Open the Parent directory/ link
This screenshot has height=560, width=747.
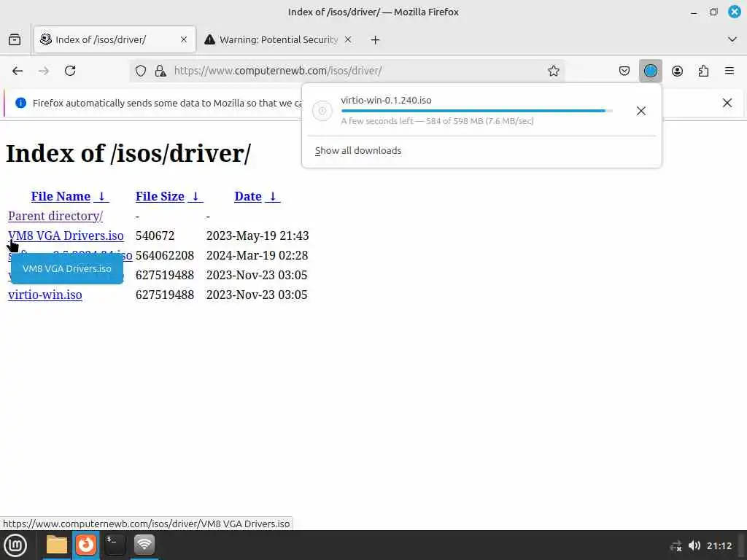55,216
